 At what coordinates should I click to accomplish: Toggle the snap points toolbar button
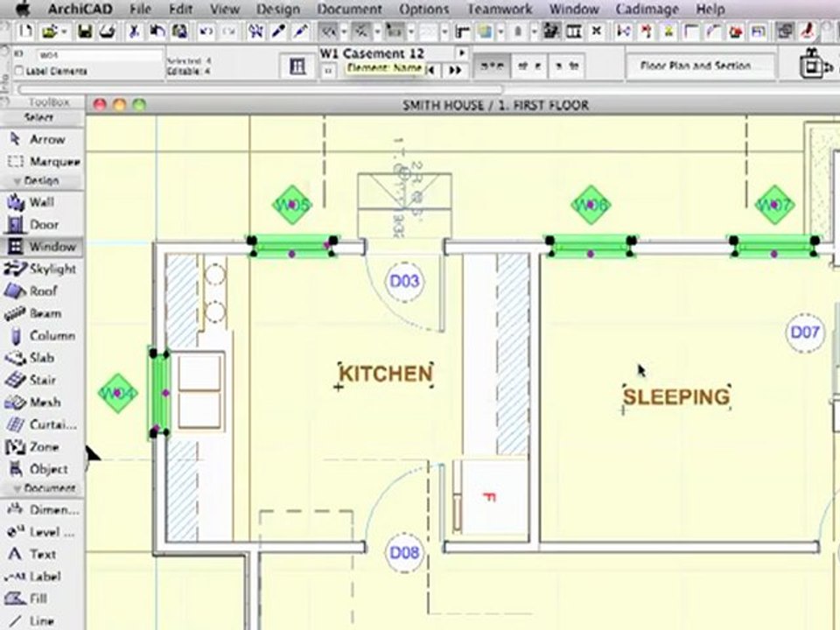point(362,32)
